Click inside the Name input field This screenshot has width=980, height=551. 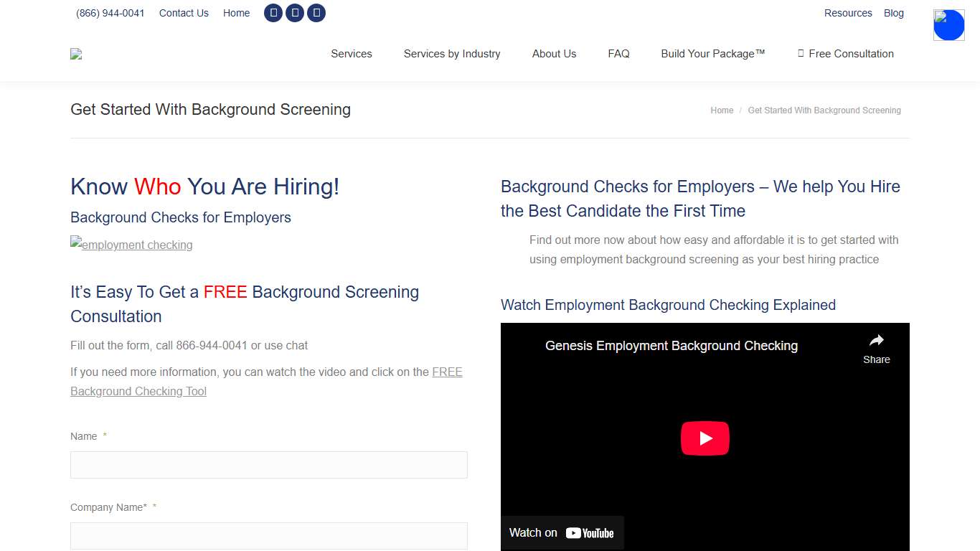(x=268, y=464)
